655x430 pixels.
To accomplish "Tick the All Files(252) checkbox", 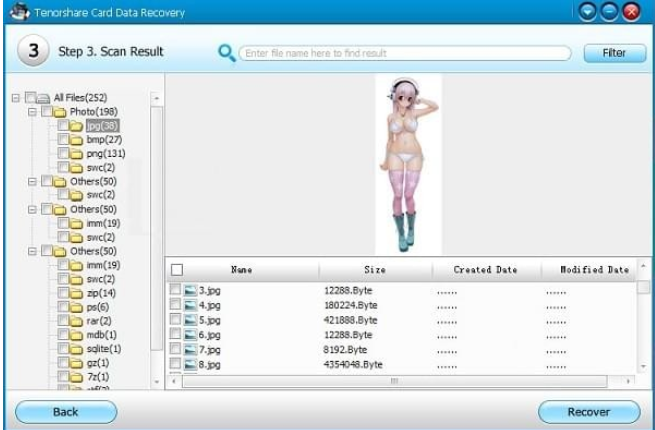I will pyautogui.click(x=30, y=98).
